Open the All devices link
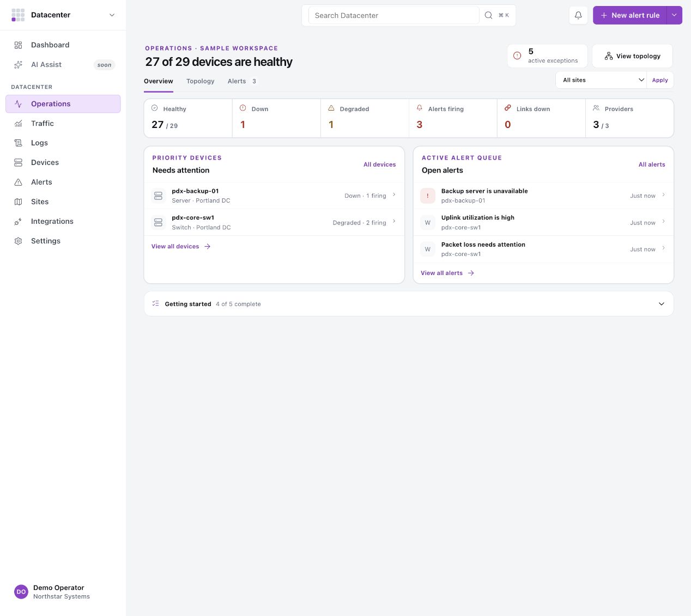 (380, 164)
